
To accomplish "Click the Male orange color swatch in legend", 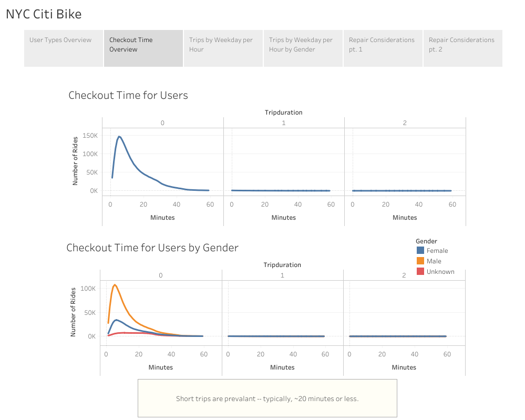I will [x=420, y=261].
